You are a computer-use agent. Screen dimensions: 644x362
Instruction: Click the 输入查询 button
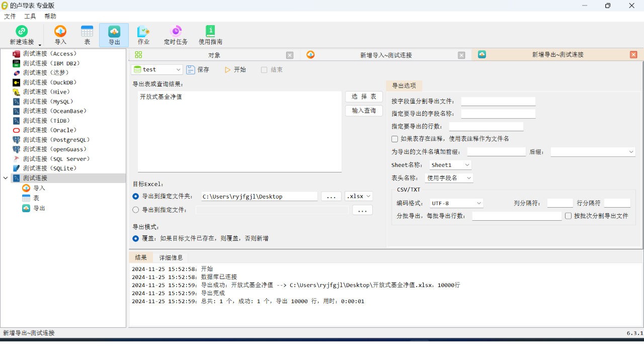[x=364, y=111]
